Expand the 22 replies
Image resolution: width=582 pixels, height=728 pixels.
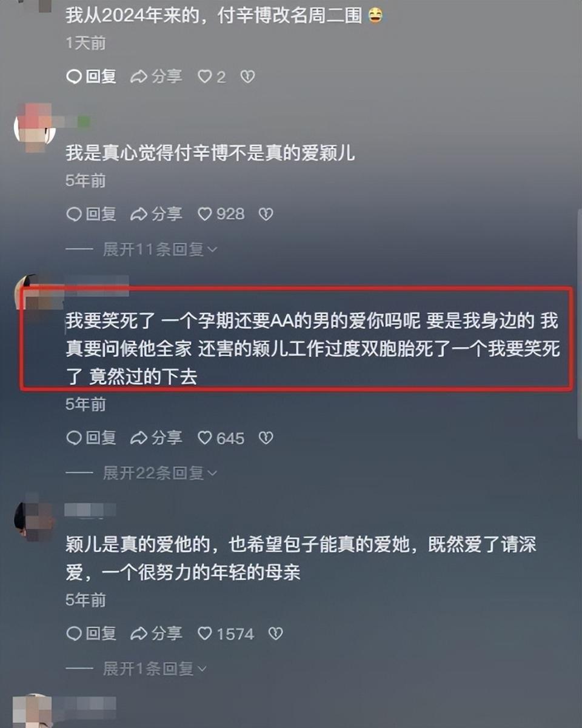pyautogui.click(x=160, y=473)
